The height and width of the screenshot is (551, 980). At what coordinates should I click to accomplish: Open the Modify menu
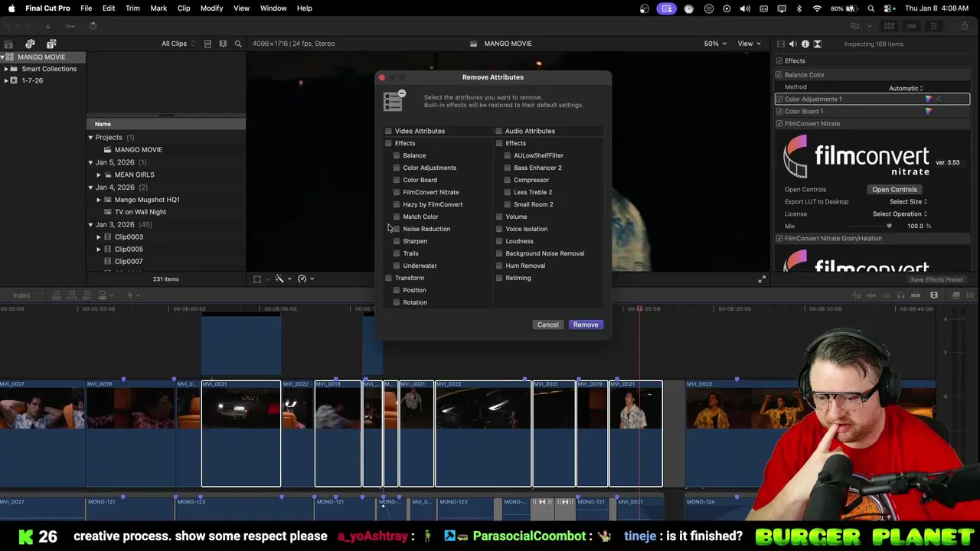(x=211, y=8)
